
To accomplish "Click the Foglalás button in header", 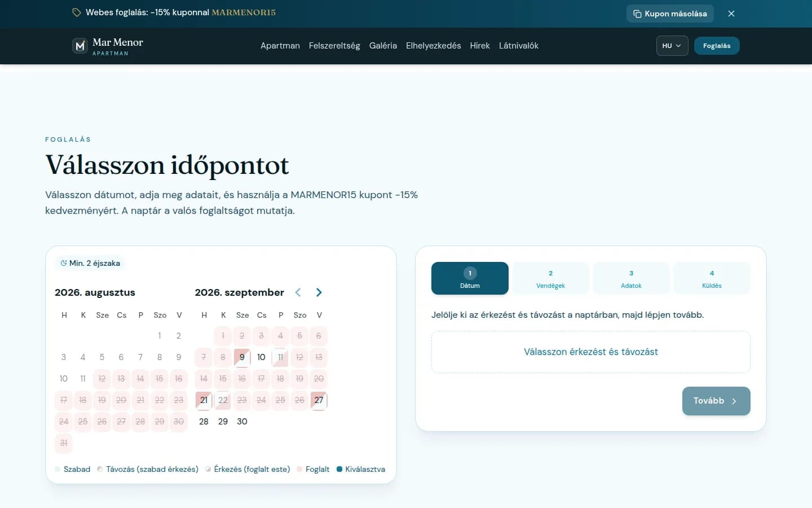I will [x=717, y=46].
